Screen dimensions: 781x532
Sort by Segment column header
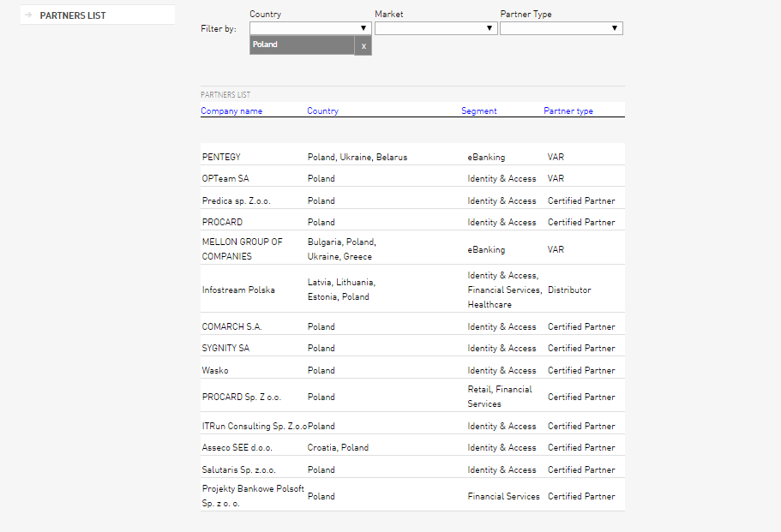[478, 111]
